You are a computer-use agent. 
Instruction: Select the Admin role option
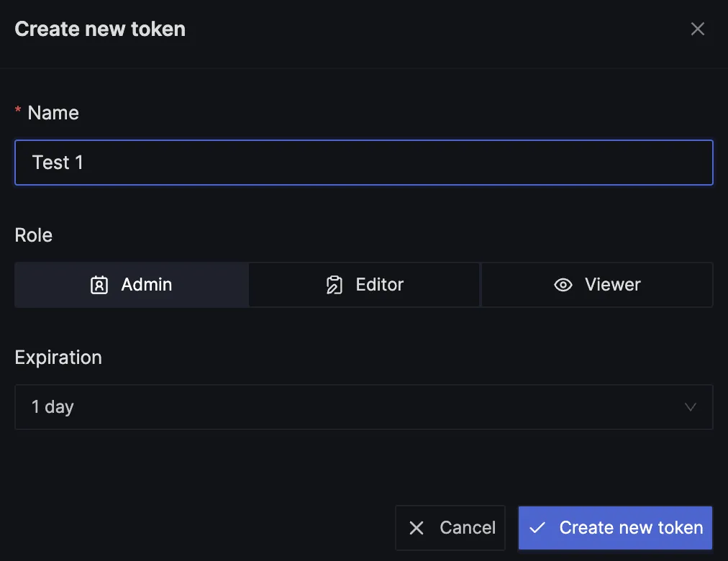click(x=132, y=284)
